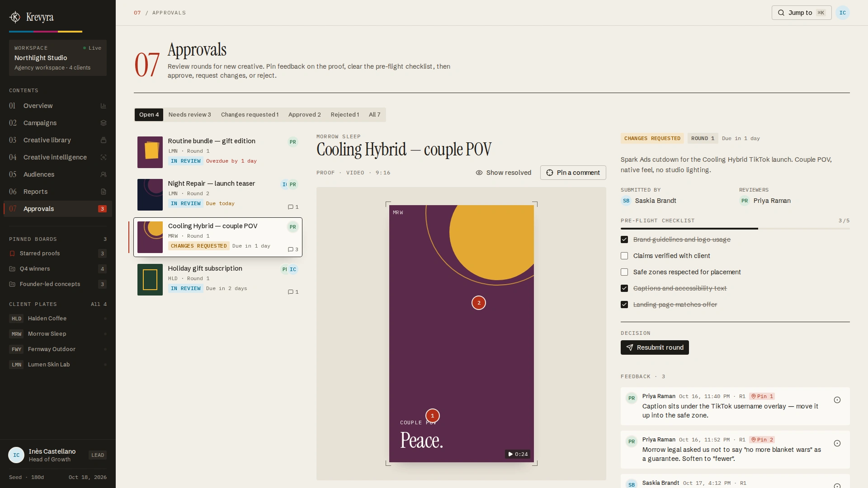The width and height of the screenshot is (868, 488).
Task: Open Holiday gift subscription thumbnail
Action: tap(150, 280)
